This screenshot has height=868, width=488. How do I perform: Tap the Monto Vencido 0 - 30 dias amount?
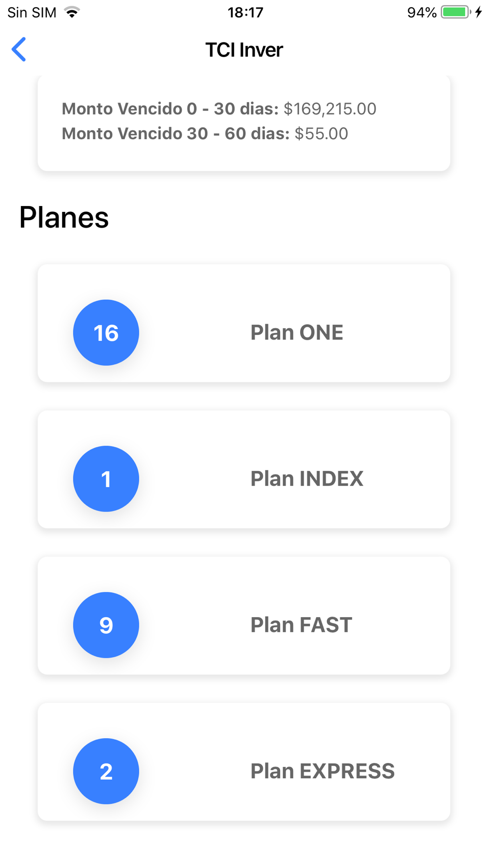[x=330, y=108]
